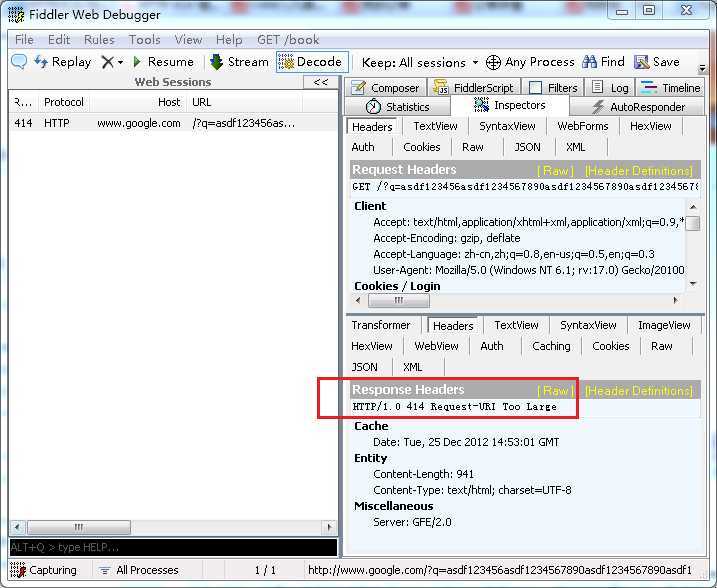Select response Cookies tab
The width and height of the screenshot is (717, 588).
[x=610, y=347]
